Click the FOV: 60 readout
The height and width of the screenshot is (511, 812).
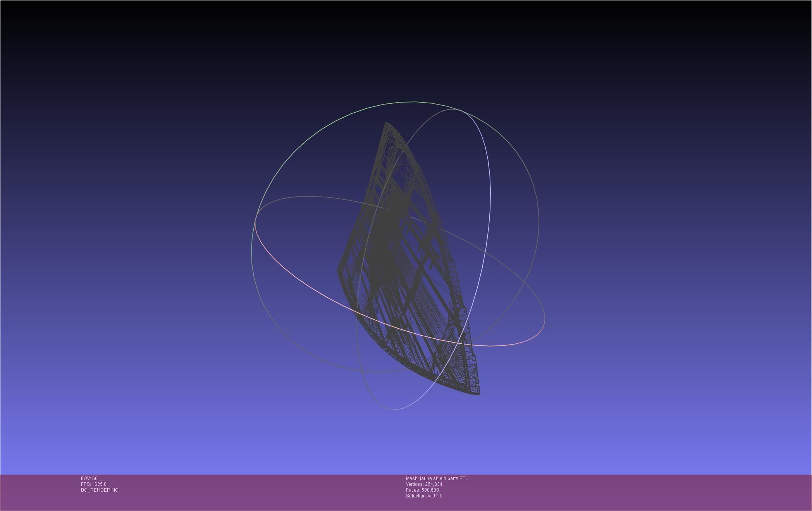pyautogui.click(x=89, y=478)
